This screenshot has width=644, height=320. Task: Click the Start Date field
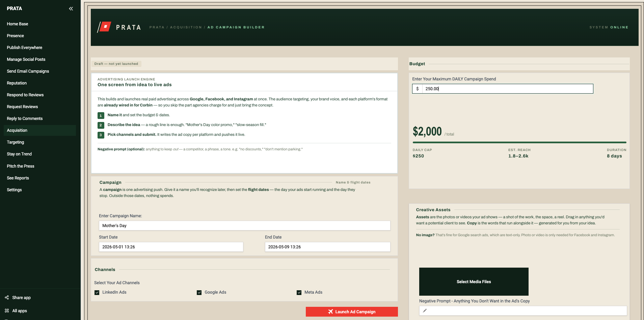tap(171, 247)
